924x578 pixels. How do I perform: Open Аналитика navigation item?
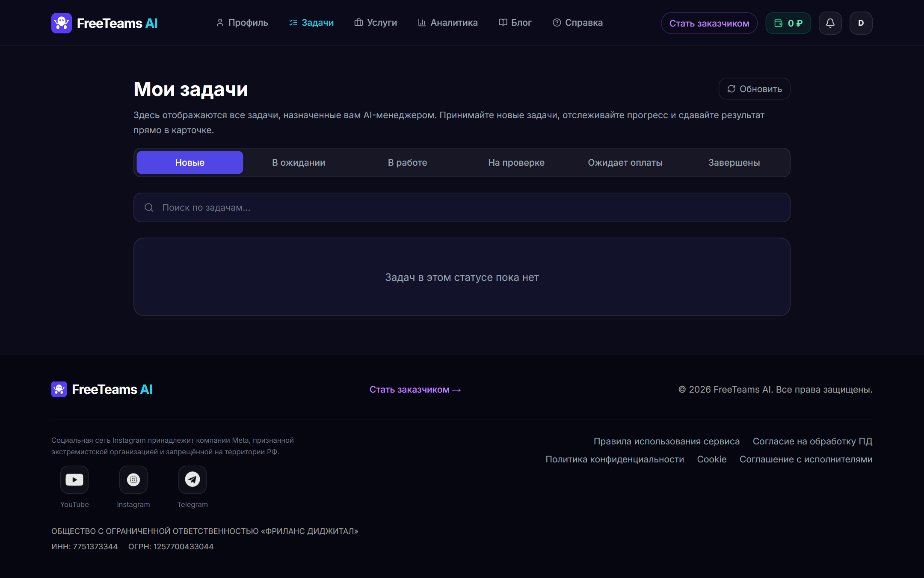448,23
